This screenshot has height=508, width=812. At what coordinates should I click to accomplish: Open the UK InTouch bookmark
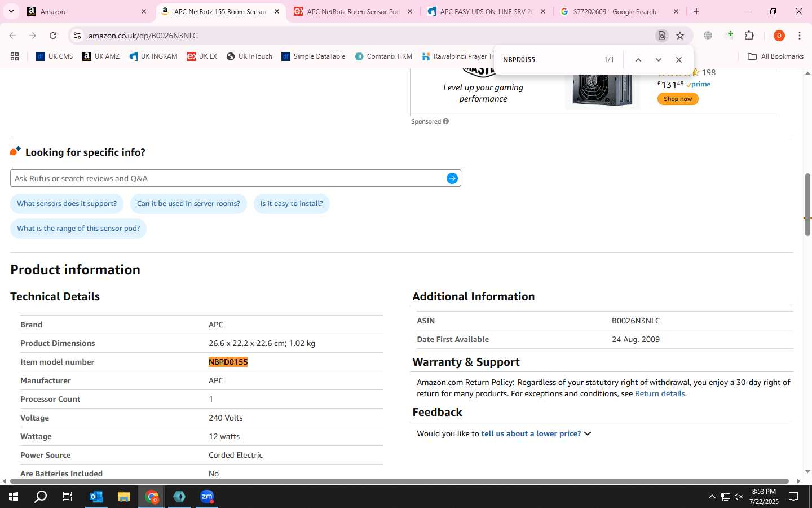tap(249, 56)
